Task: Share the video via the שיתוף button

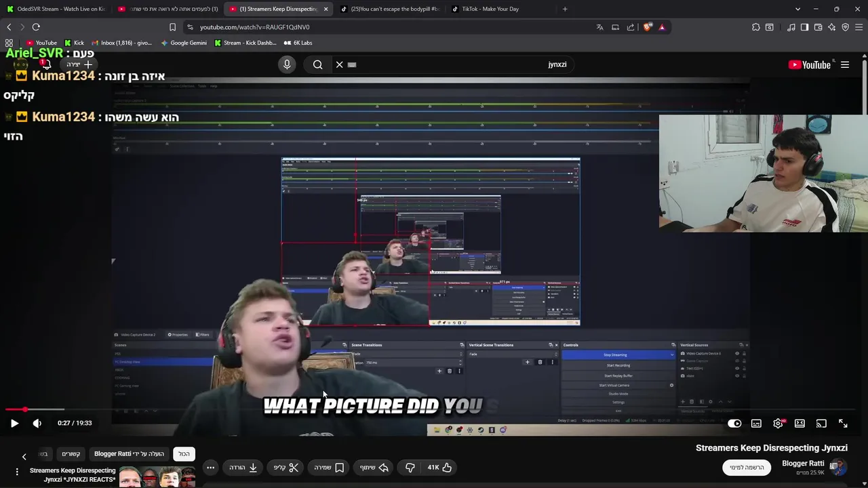Action: (374, 467)
